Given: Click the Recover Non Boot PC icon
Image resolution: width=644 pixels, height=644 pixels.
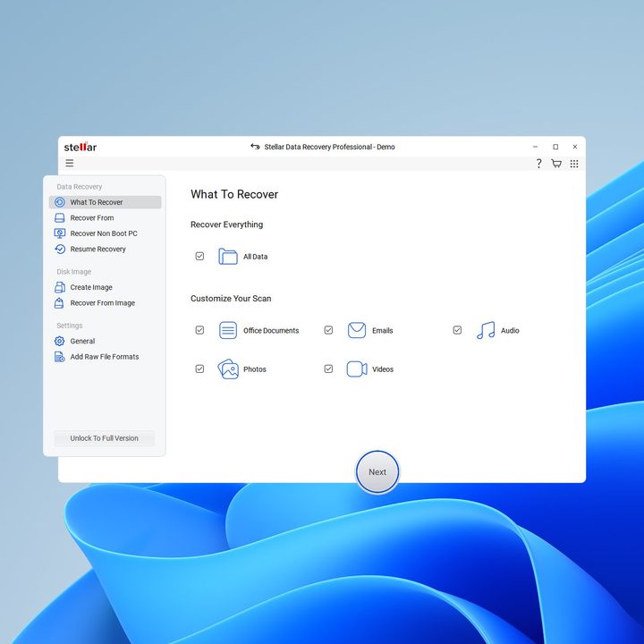Looking at the screenshot, I should pyautogui.click(x=60, y=233).
